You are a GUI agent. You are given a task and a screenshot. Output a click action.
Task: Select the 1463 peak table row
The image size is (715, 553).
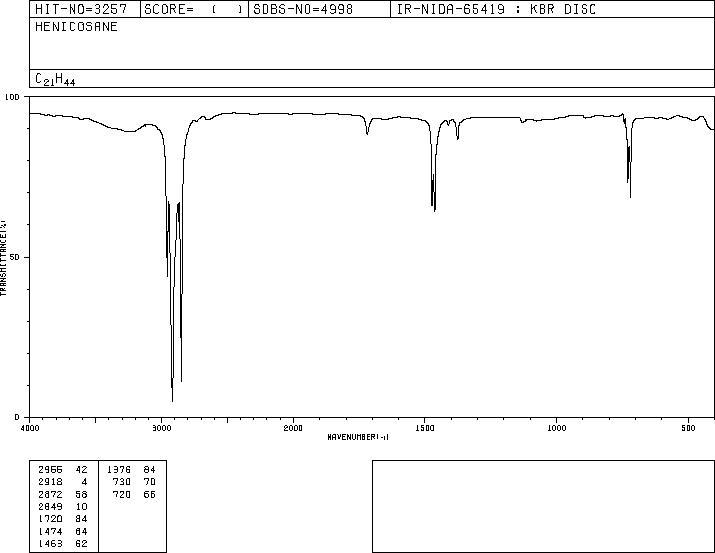(x=63, y=543)
